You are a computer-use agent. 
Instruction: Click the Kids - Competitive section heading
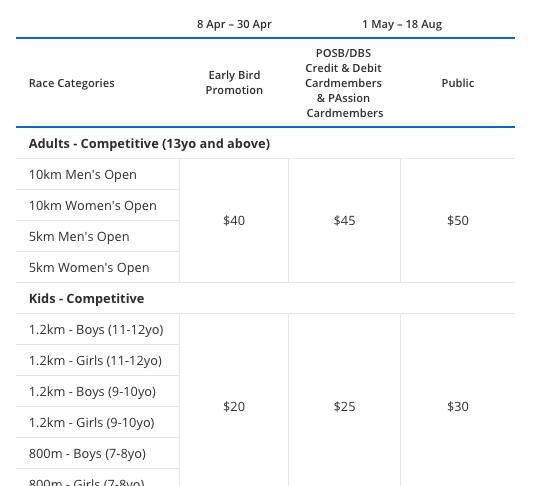pos(86,298)
